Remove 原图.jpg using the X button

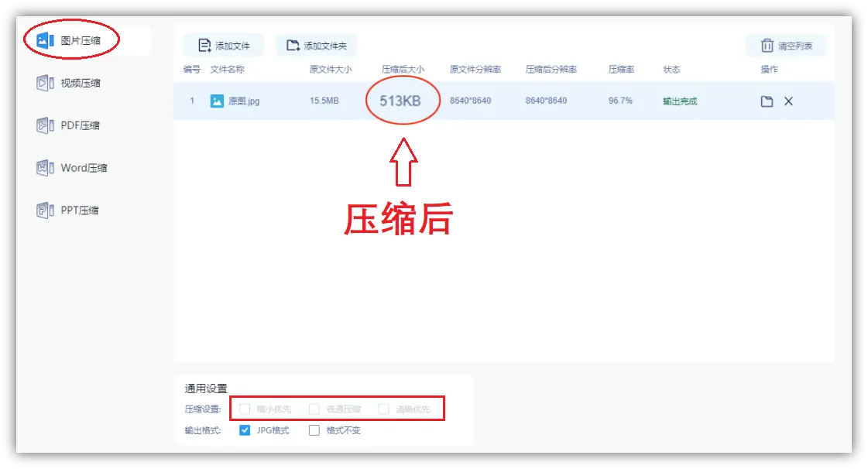787,101
